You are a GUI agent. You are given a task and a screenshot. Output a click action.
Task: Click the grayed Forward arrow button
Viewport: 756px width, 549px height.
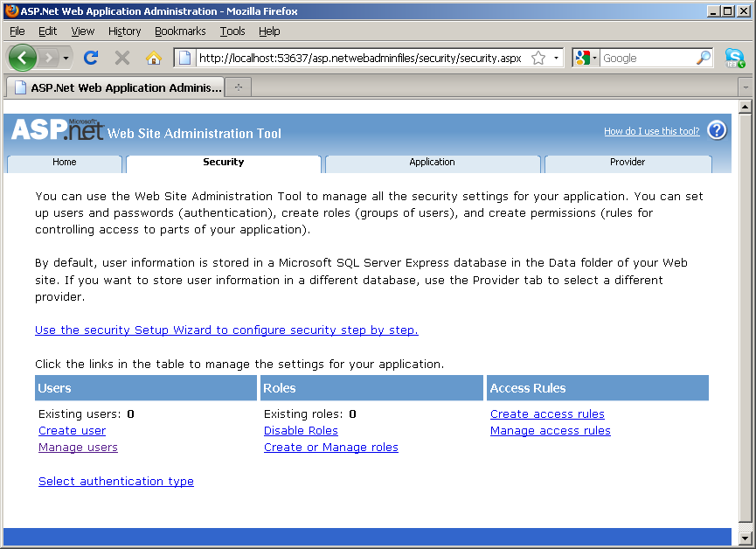coord(48,59)
